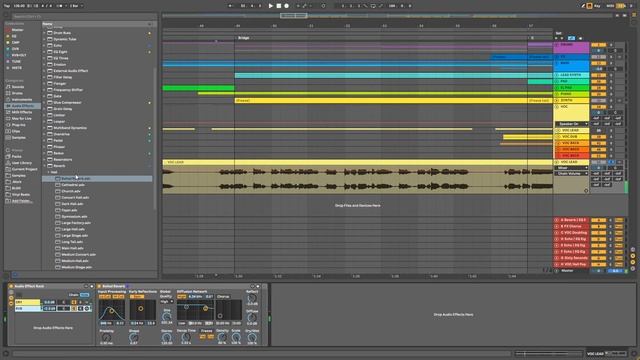The height and width of the screenshot is (360, 640).
Task: Open the reverb Quality High dropdown
Action: (167, 302)
